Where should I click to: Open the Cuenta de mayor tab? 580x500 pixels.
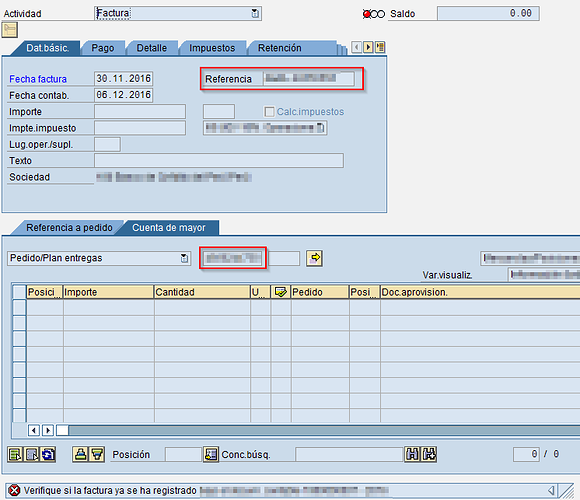pos(169,227)
